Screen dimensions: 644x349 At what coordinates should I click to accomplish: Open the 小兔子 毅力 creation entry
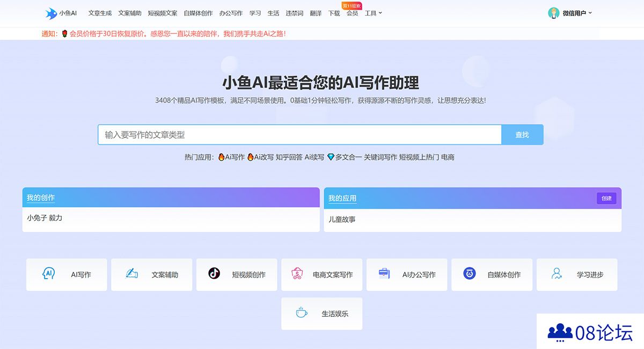tap(45, 218)
